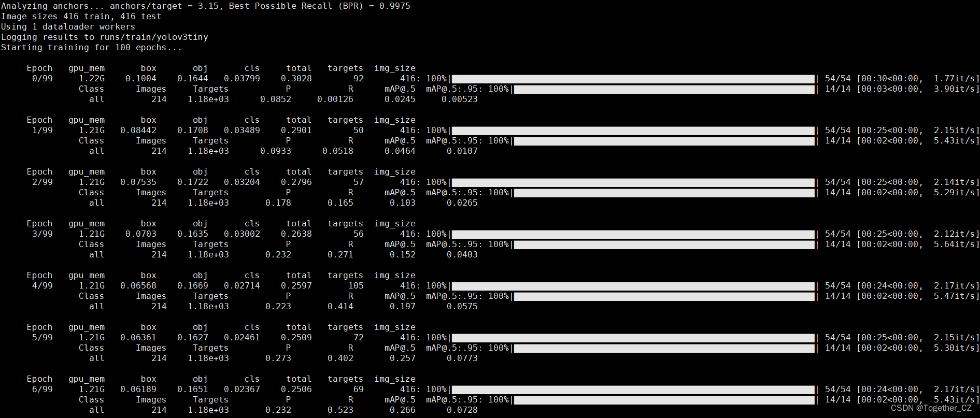Select the box loss value '0.08442'
Screen dimensions: 980x418
tap(138, 131)
